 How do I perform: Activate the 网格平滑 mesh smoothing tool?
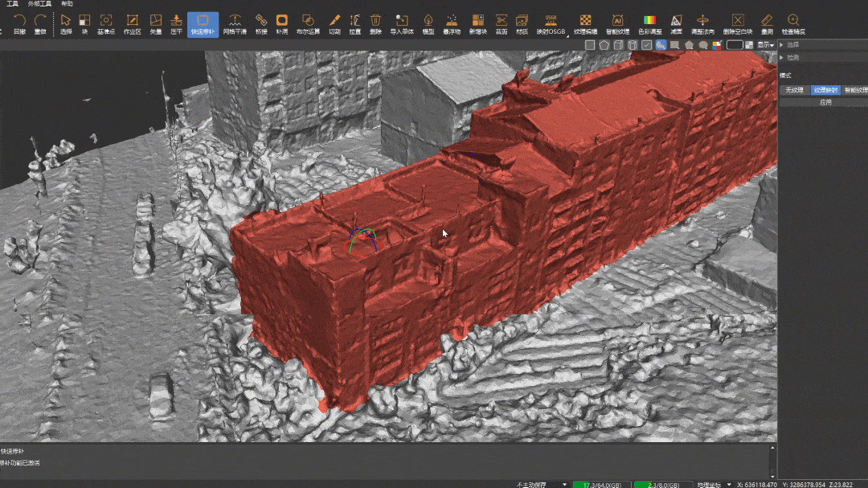pos(234,23)
